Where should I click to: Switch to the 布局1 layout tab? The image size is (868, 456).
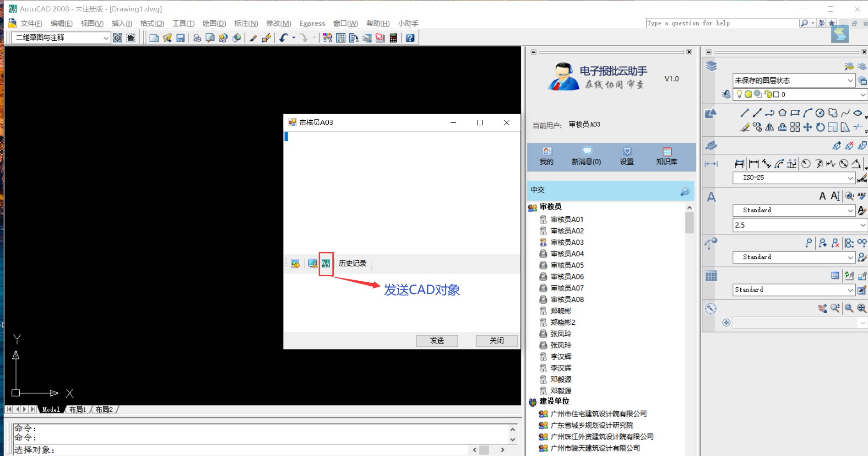tap(77, 409)
